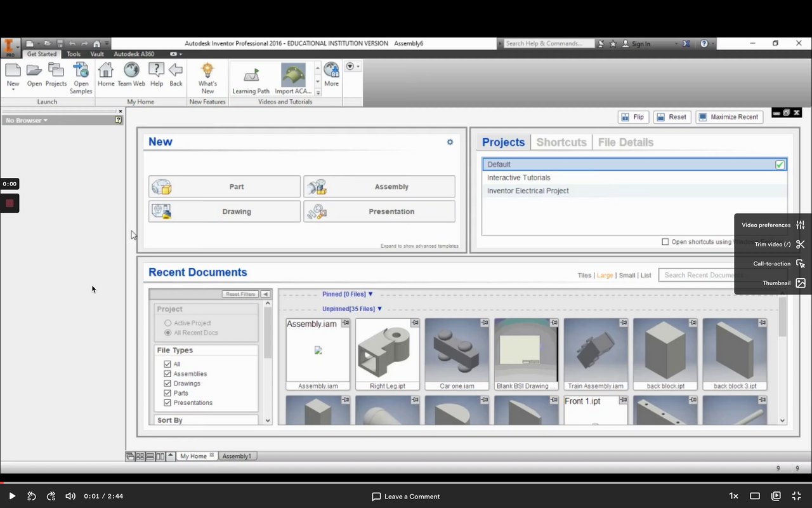Image resolution: width=812 pixels, height=508 pixels.
Task: Switch to the Shortcuts tab
Action: pos(561,142)
